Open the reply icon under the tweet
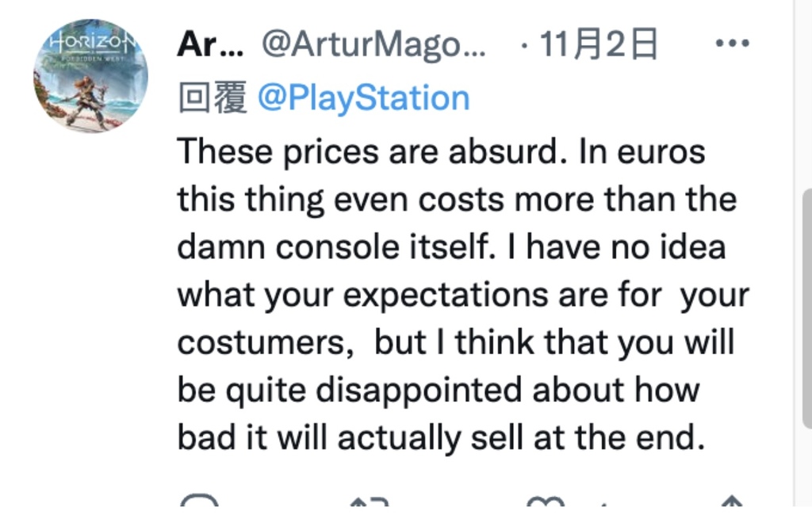This screenshot has height=515, width=812. click(x=198, y=503)
